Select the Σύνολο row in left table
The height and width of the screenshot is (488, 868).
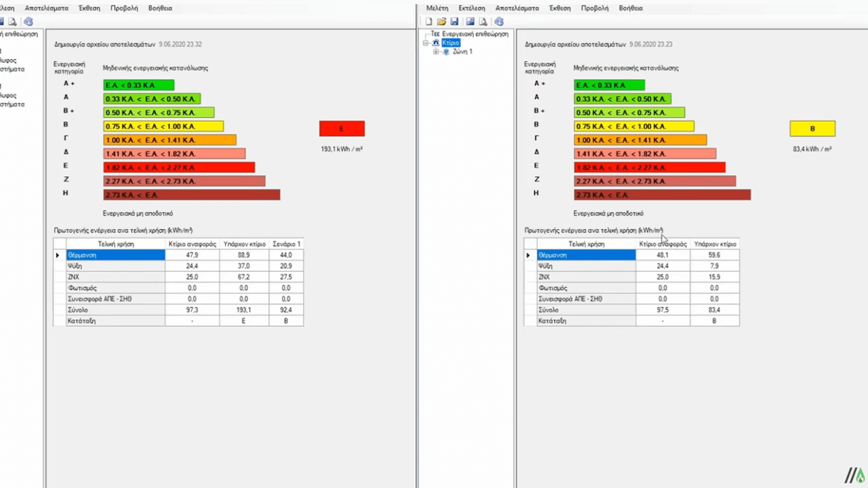(178, 310)
